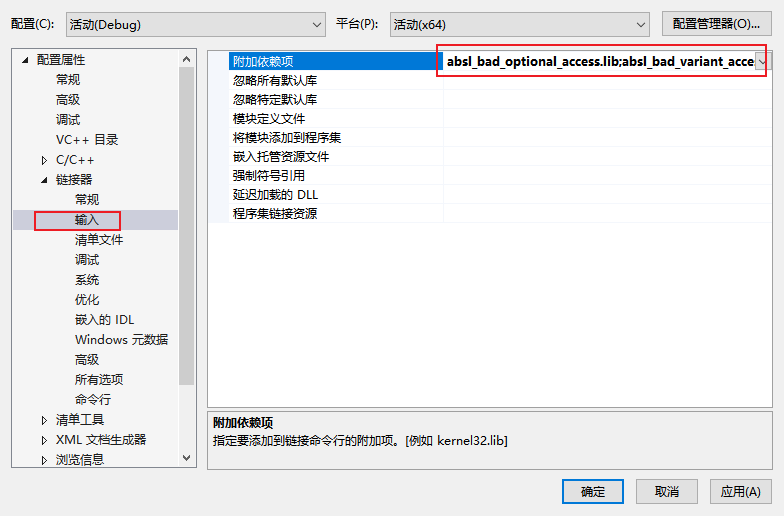784x516 pixels.
Task: Open 附加依赖项 value dropdown arrow
Action: tap(762, 62)
